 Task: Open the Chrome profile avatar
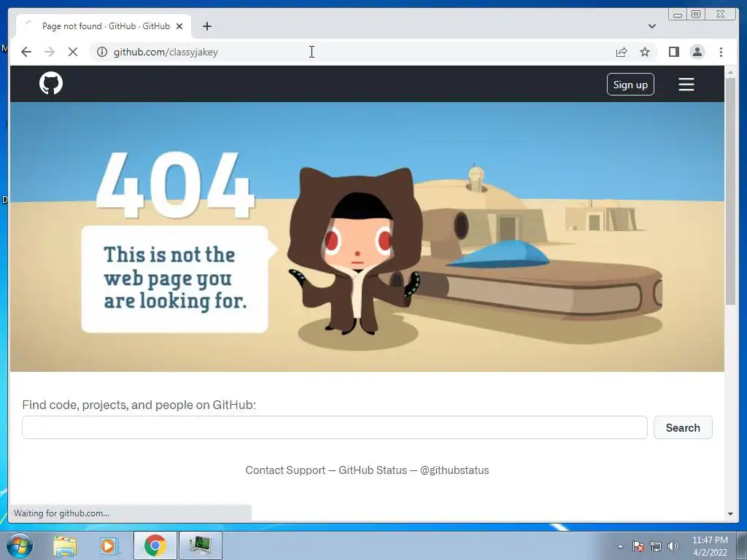[x=697, y=52]
